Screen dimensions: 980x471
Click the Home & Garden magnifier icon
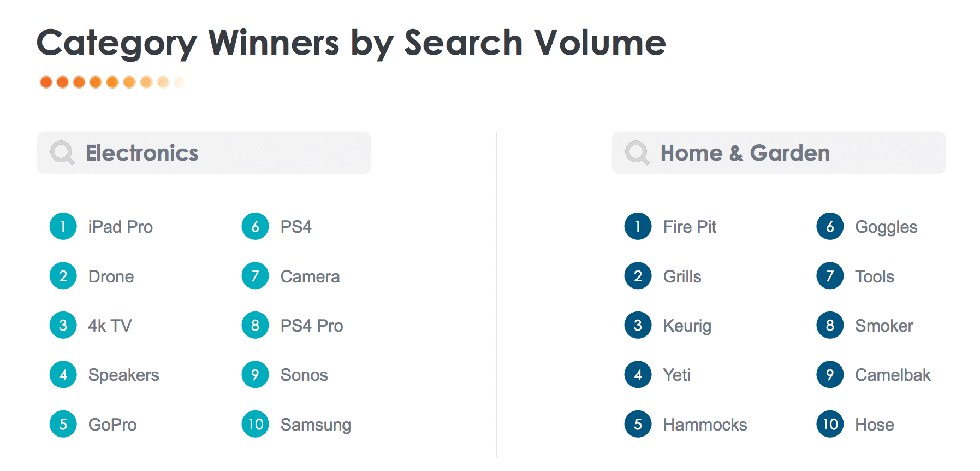[x=637, y=153]
